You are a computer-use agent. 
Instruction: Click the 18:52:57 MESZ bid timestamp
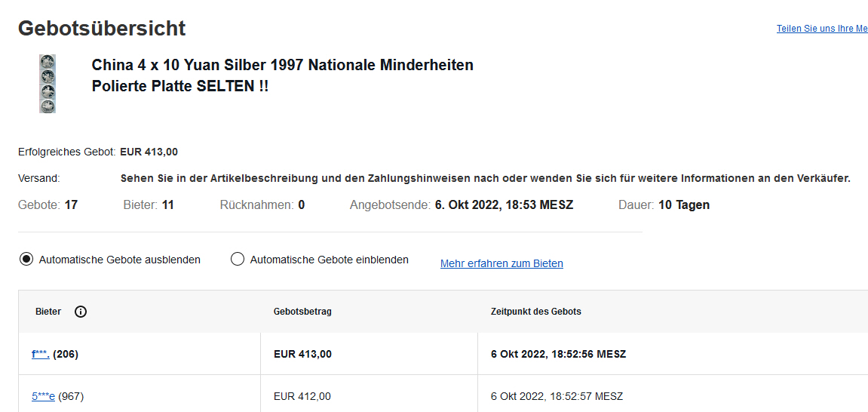(x=557, y=396)
